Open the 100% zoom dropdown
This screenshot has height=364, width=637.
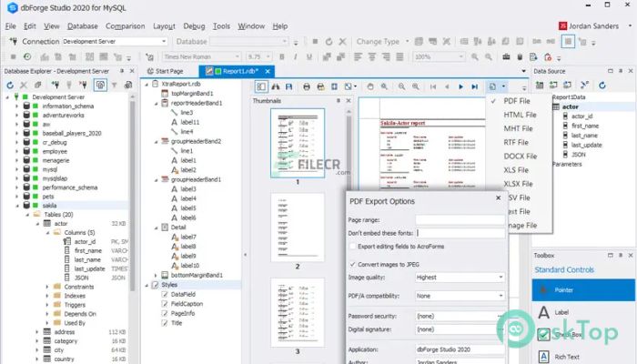(x=460, y=56)
